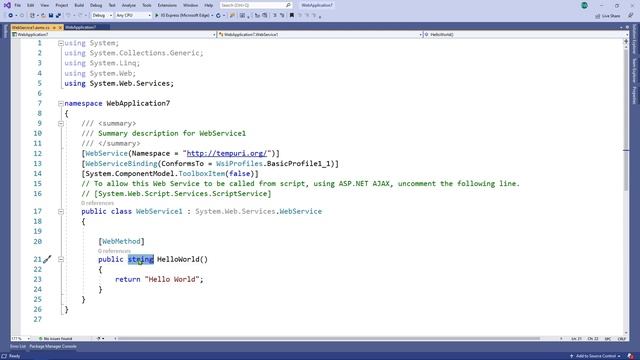640x360 pixels.
Task: Open the user account avatar
Action: click(584, 5)
